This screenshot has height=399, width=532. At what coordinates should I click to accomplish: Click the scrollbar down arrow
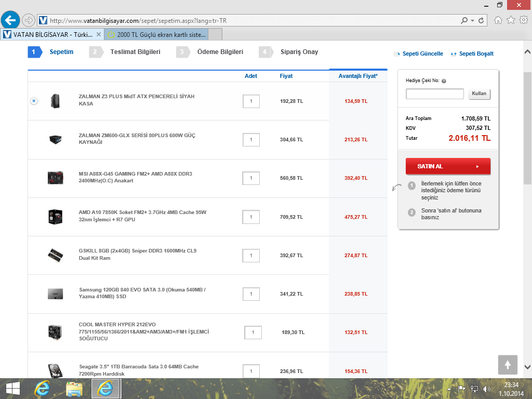527,367
